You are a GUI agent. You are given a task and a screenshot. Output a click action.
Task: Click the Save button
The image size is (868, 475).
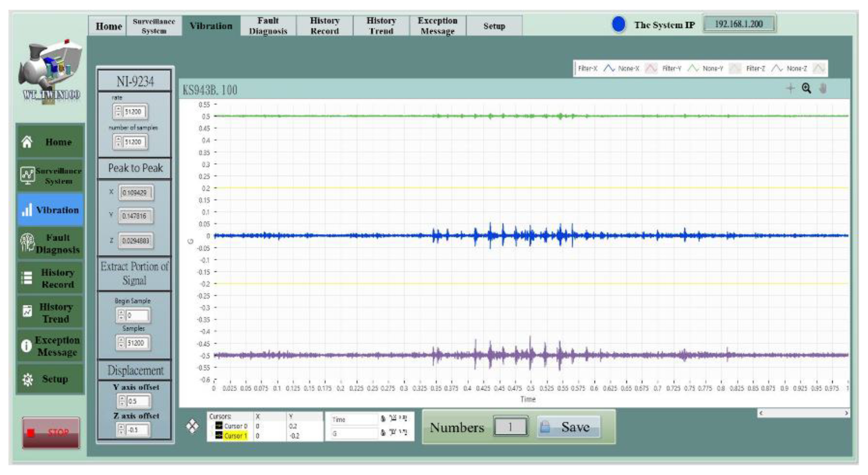[569, 427]
